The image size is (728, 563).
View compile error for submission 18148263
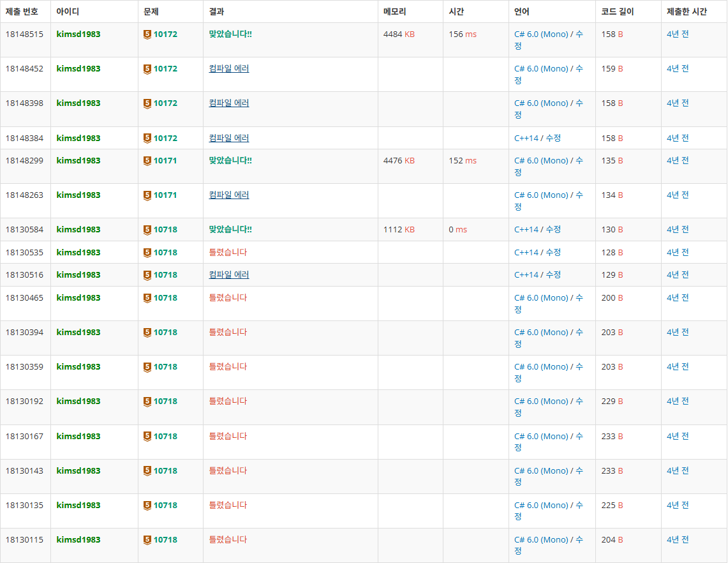(x=229, y=195)
